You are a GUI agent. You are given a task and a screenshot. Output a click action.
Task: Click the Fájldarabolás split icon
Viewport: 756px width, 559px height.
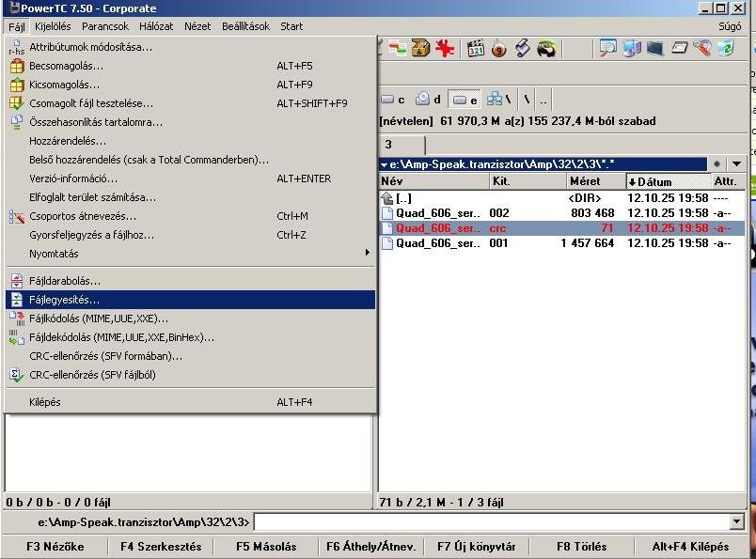16,281
